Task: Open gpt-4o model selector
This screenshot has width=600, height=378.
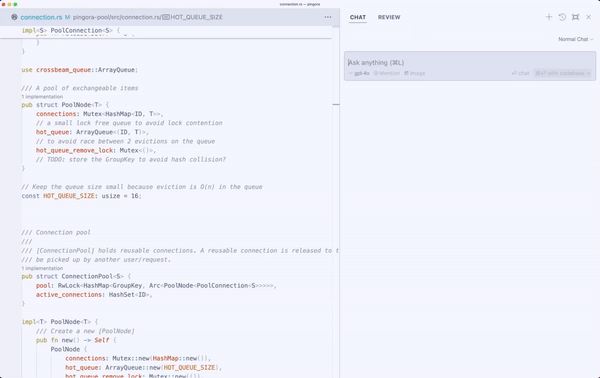Action: pyautogui.click(x=359, y=73)
